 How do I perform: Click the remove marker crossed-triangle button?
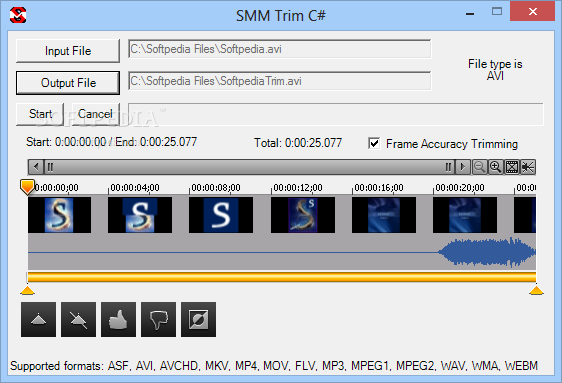[x=78, y=319]
